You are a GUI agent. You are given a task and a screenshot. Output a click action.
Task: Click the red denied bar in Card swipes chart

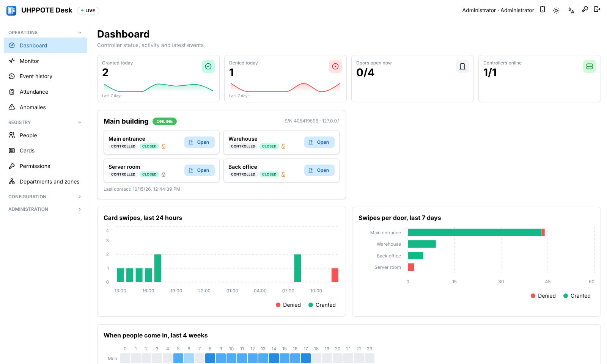(x=335, y=275)
